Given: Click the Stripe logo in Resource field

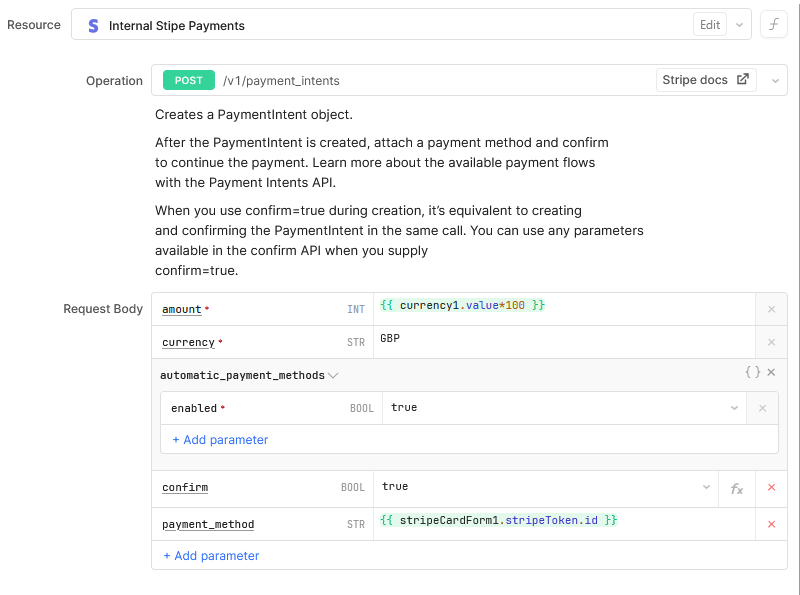Looking at the screenshot, I should click(x=93, y=26).
